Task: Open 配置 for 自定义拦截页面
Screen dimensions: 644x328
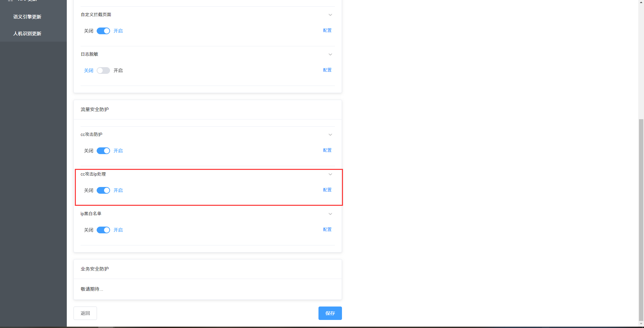Action: (327, 30)
